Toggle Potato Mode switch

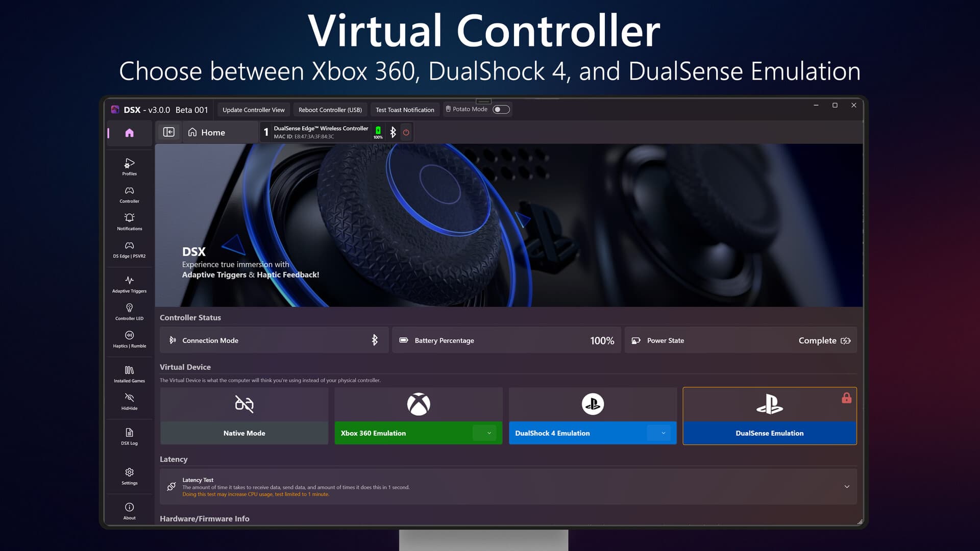[x=501, y=109]
